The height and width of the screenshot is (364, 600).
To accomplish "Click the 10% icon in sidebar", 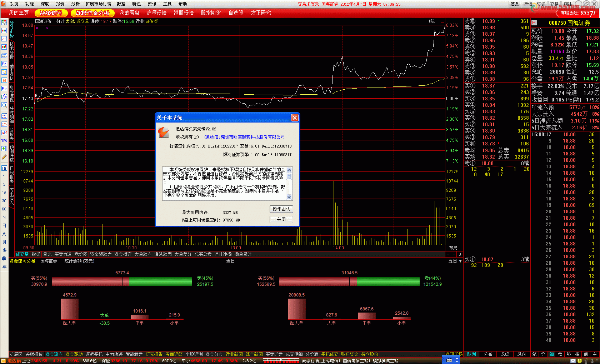I will coord(4,140).
